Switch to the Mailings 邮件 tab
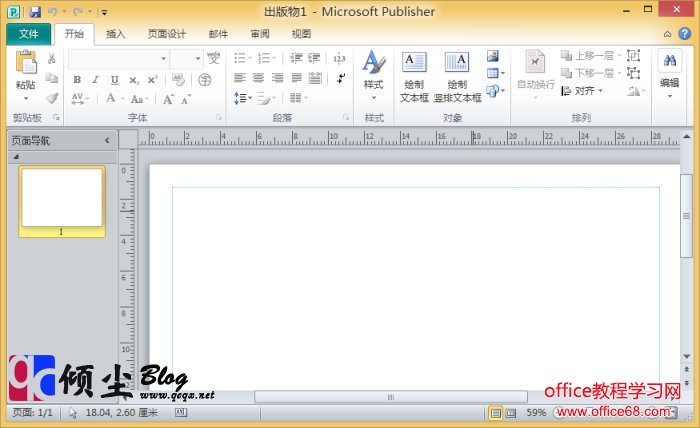700x428 pixels. point(218,34)
